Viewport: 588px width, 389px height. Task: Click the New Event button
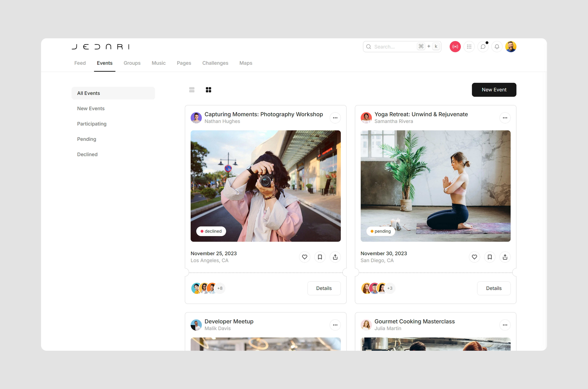coord(494,90)
